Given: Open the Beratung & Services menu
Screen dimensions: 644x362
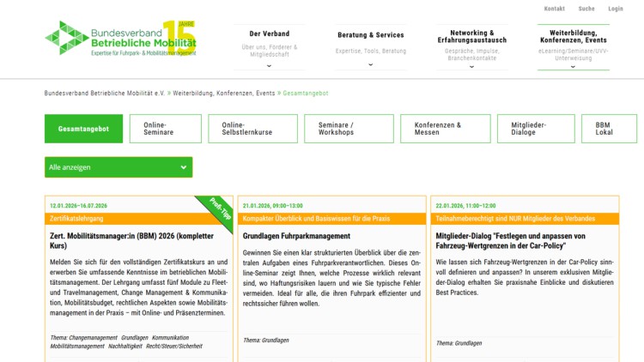Looking at the screenshot, I should (369, 35).
